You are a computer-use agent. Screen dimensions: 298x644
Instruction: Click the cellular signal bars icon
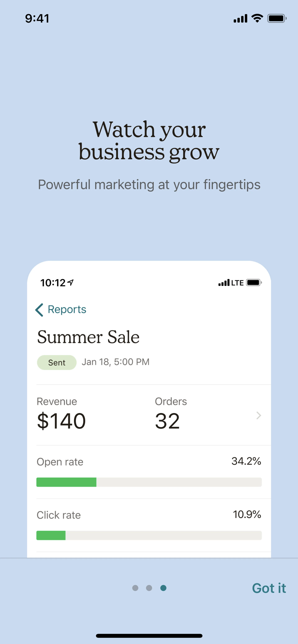[240, 18]
